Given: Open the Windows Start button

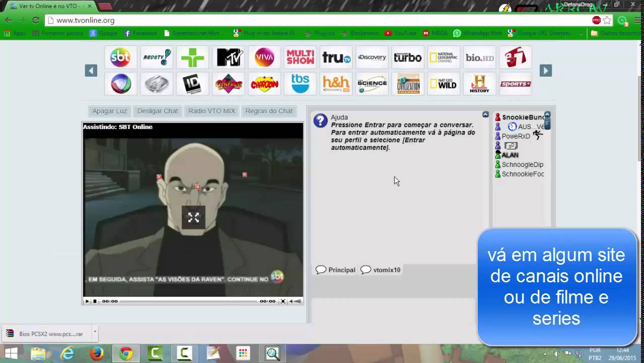Looking at the screenshot, I should pos(11,353).
